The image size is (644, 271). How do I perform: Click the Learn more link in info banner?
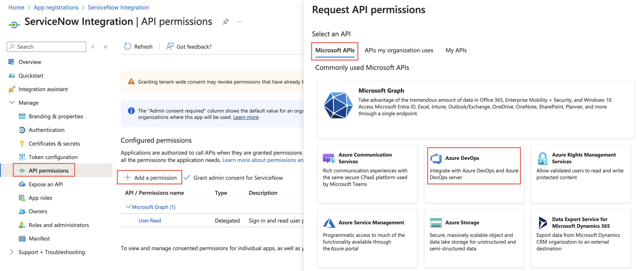(246, 117)
